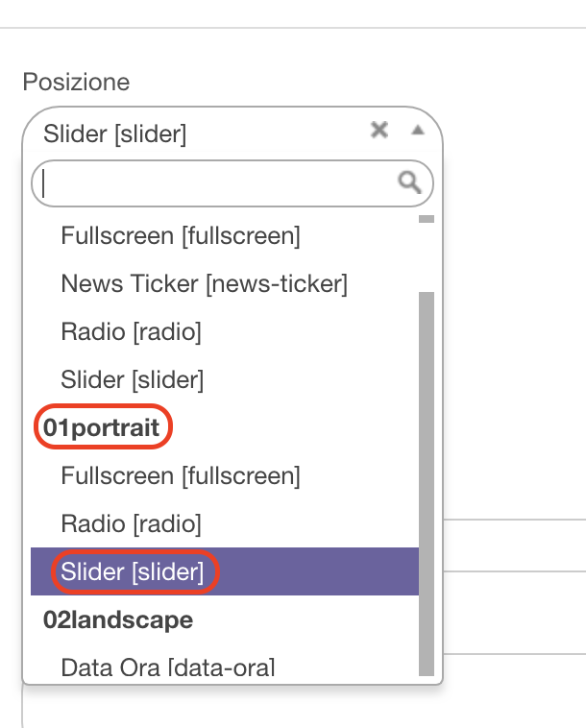Viewport: 586px width, 728px height.
Task: Click the Posizione field label
Action: coord(76,83)
